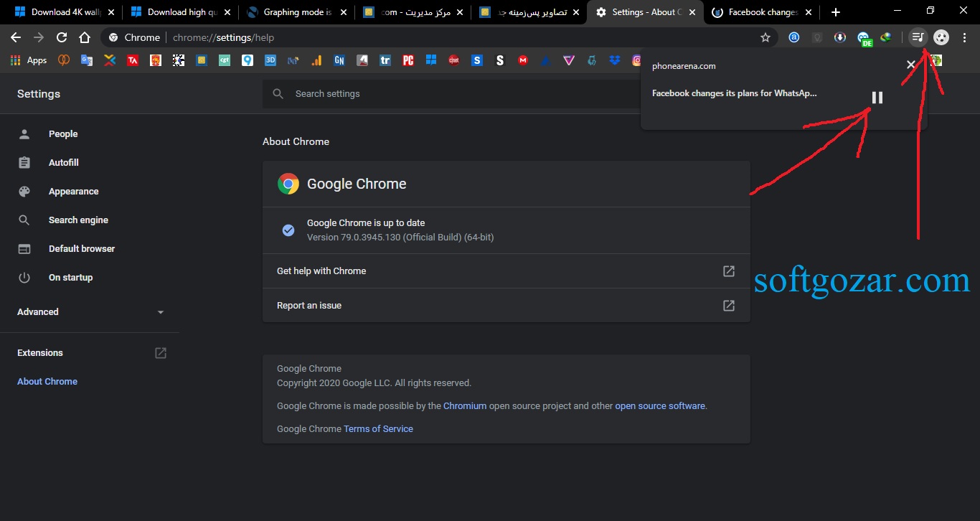The image size is (980, 521).
Task: Open the Google Translate bookmark
Action: pos(87,60)
